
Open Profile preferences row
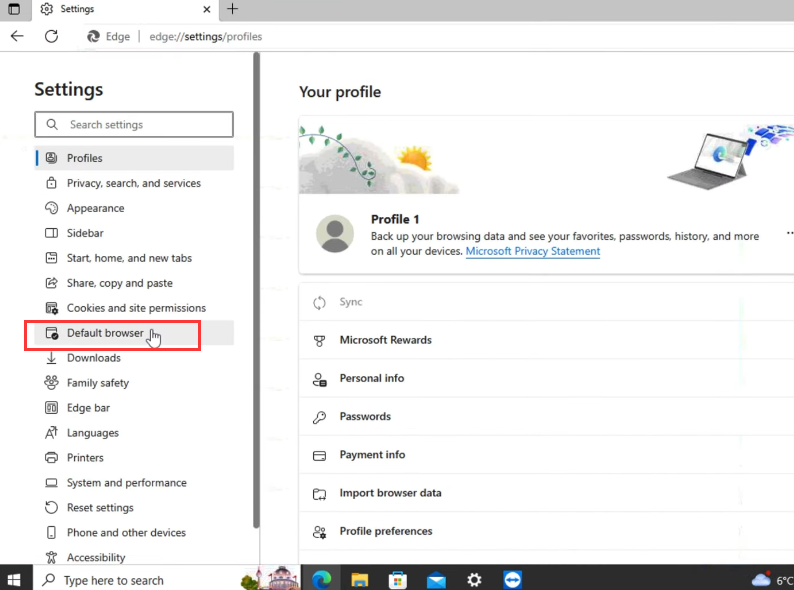(x=546, y=531)
